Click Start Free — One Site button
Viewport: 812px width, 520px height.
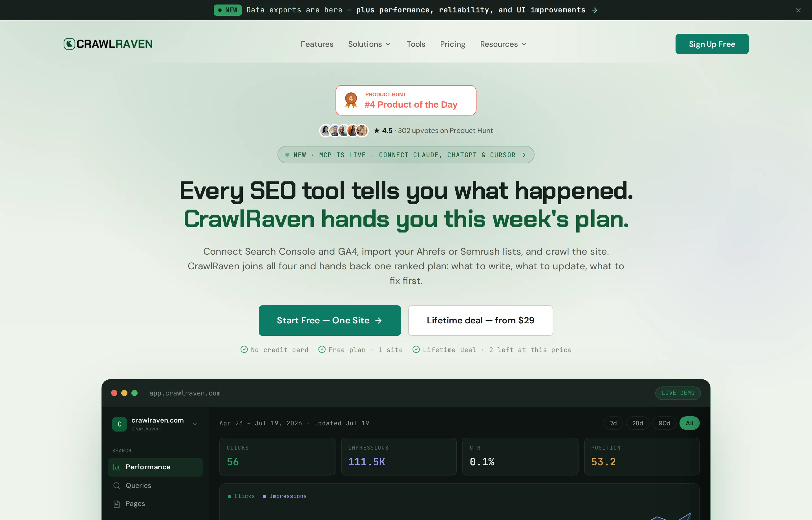pyautogui.click(x=330, y=321)
